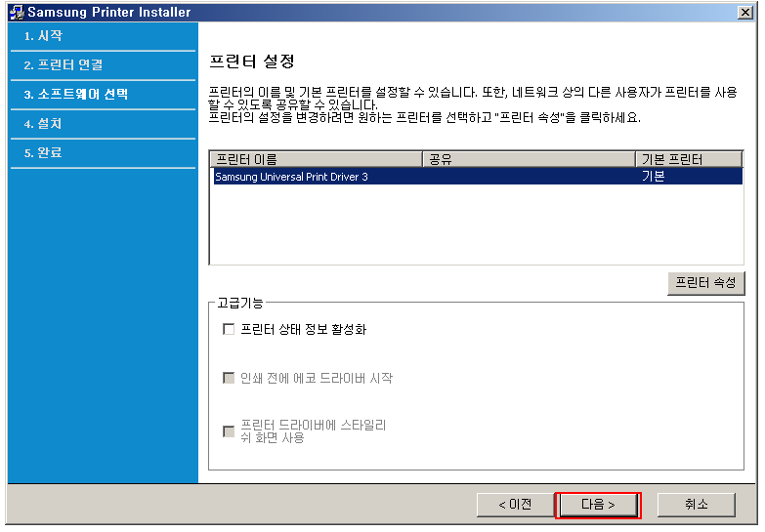Select step 4. 설치 in sidebar
The height and width of the screenshot is (532, 765).
pos(43,123)
